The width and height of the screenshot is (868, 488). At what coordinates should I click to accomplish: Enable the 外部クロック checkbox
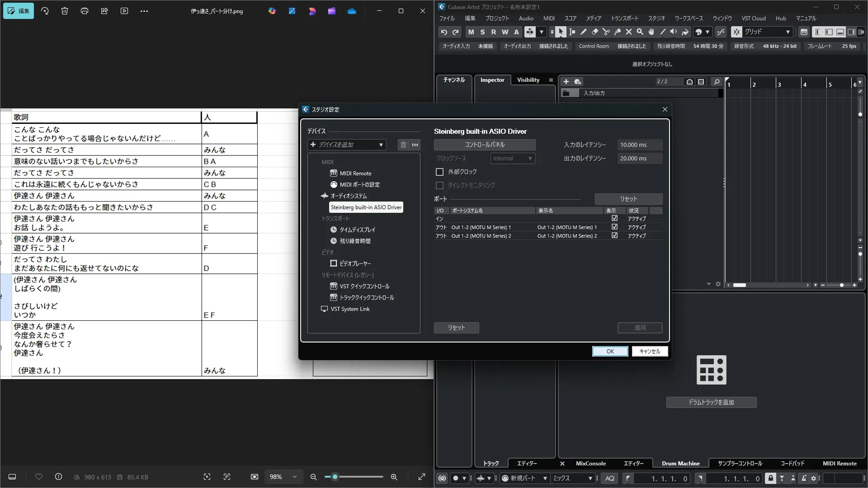[439, 172]
